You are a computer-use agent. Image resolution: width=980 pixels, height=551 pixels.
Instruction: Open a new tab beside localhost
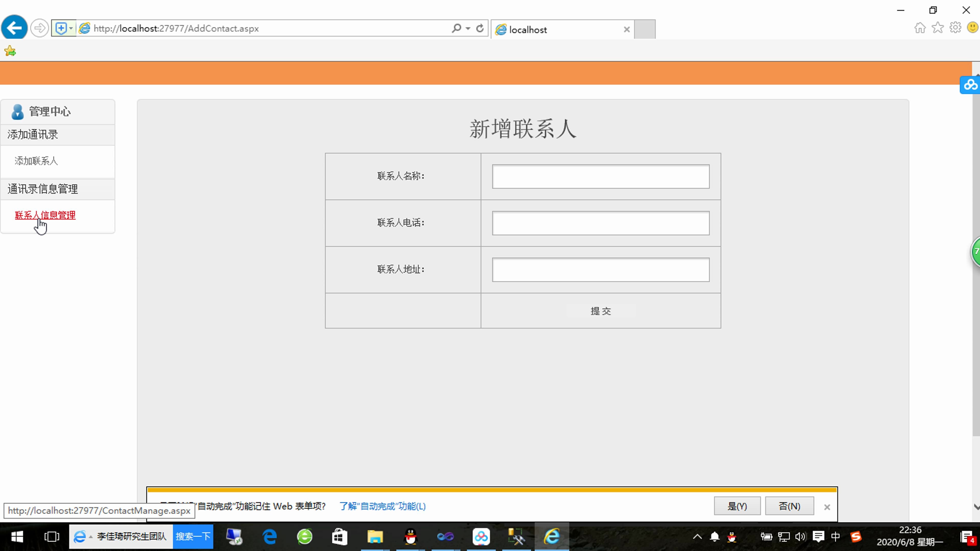[x=645, y=29]
